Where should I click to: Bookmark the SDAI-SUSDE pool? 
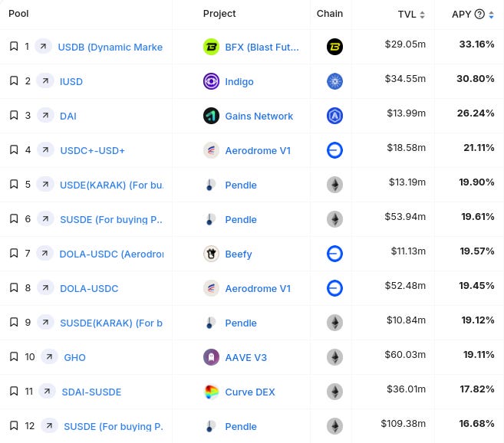14,391
